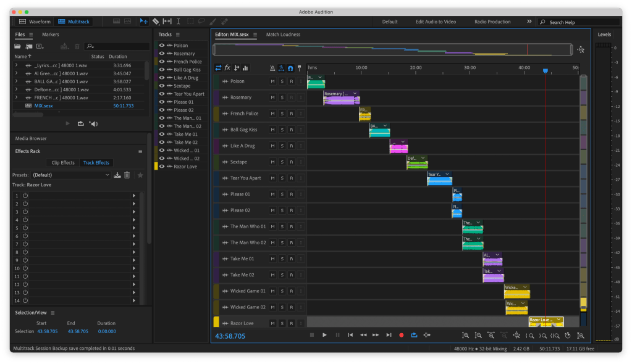Screen dimensions: 632x364
Task: Switch to the Markers tab
Action: (51, 35)
